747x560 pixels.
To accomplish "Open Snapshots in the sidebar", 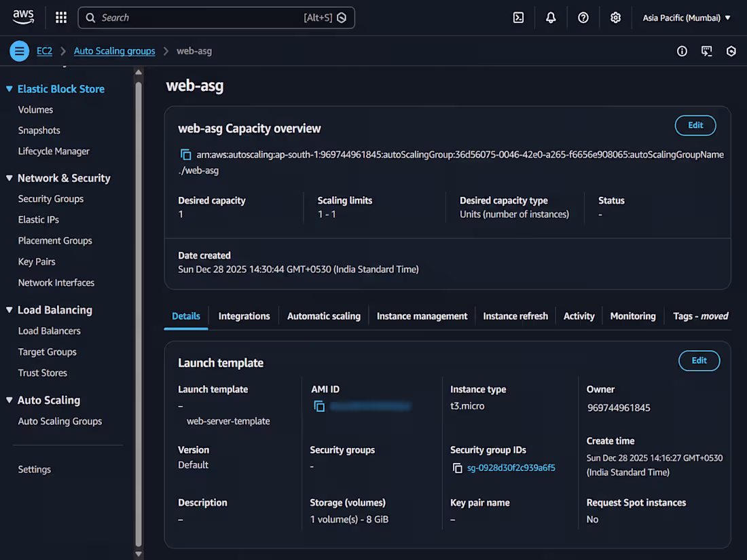I will [39, 130].
